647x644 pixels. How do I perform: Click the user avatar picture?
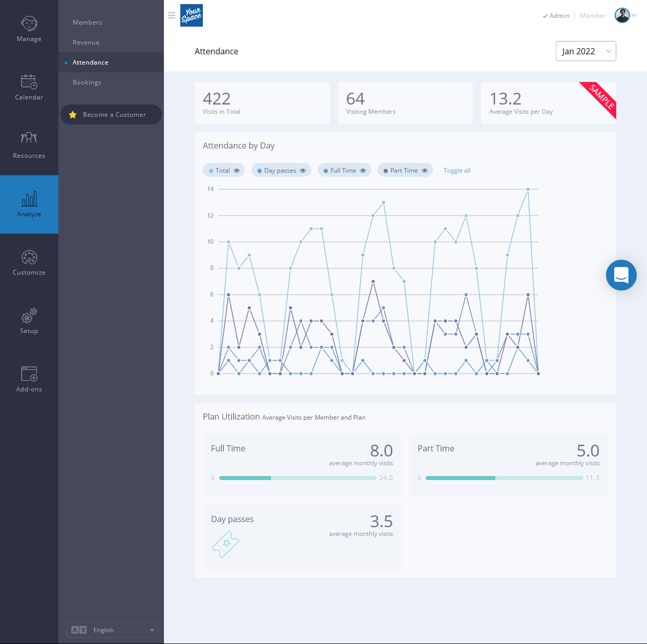tap(622, 15)
